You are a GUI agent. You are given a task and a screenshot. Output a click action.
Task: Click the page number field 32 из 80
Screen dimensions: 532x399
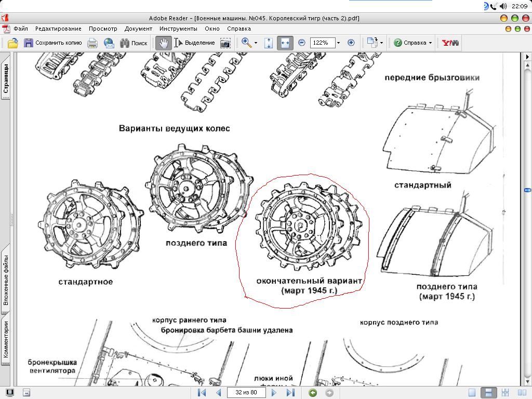pos(246,393)
